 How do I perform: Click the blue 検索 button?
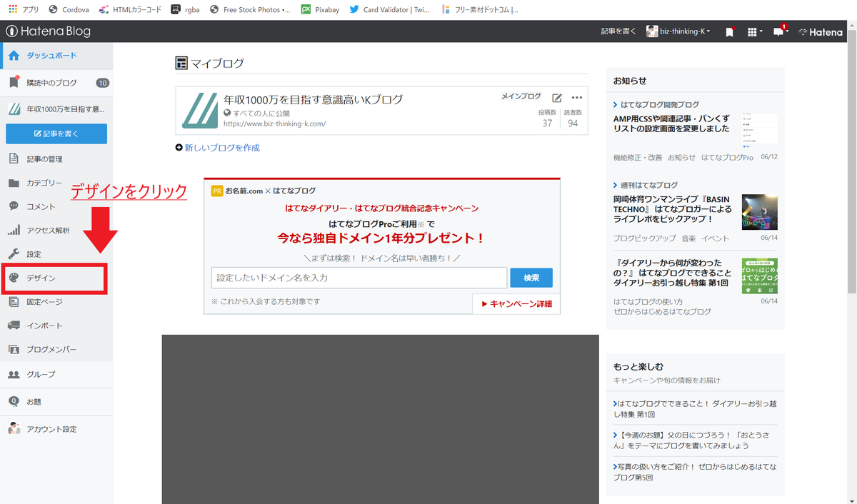[x=531, y=278]
